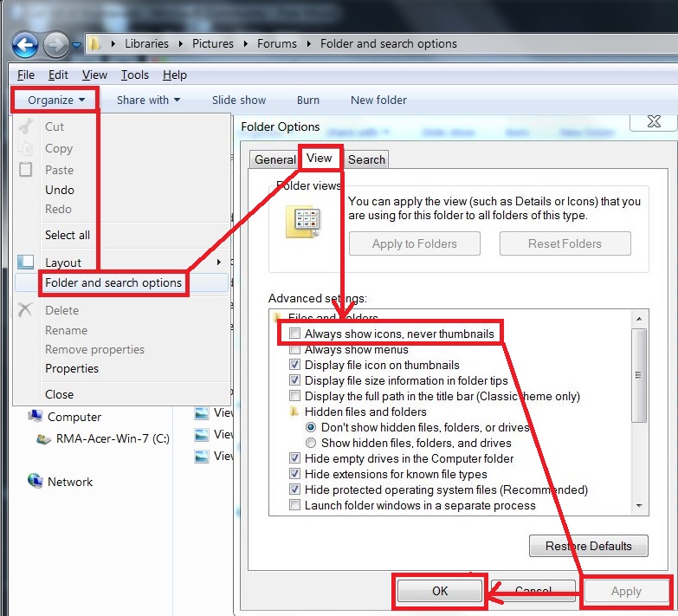Image resolution: width=678 pixels, height=616 pixels.
Task: Open the Tools menu
Action: pos(134,75)
